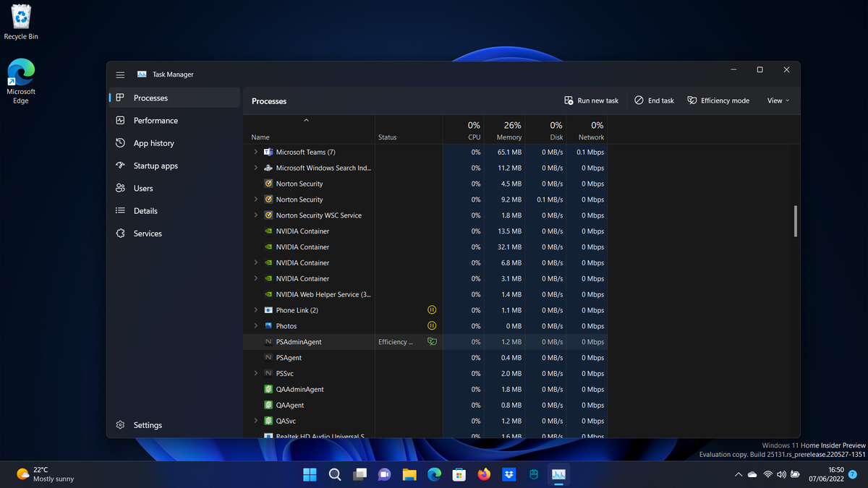Open the View dropdown
This screenshot has width=868, height=488.
tap(778, 100)
